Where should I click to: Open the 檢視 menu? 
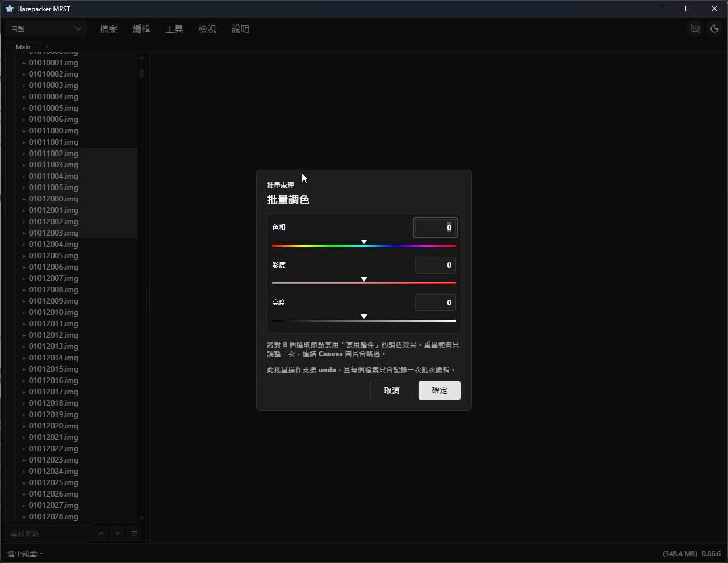[207, 29]
